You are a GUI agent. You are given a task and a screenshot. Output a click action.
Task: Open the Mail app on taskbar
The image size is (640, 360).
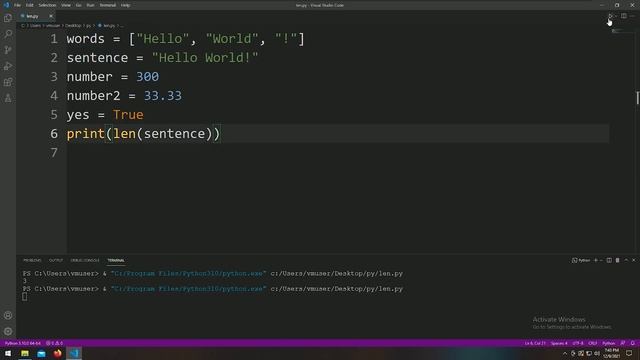[41, 353]
